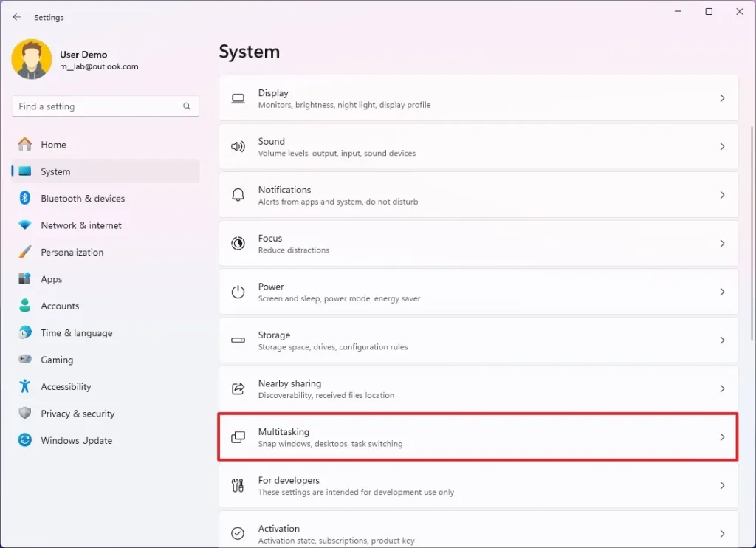Click the Storage drive icon

tap(238, 340)
